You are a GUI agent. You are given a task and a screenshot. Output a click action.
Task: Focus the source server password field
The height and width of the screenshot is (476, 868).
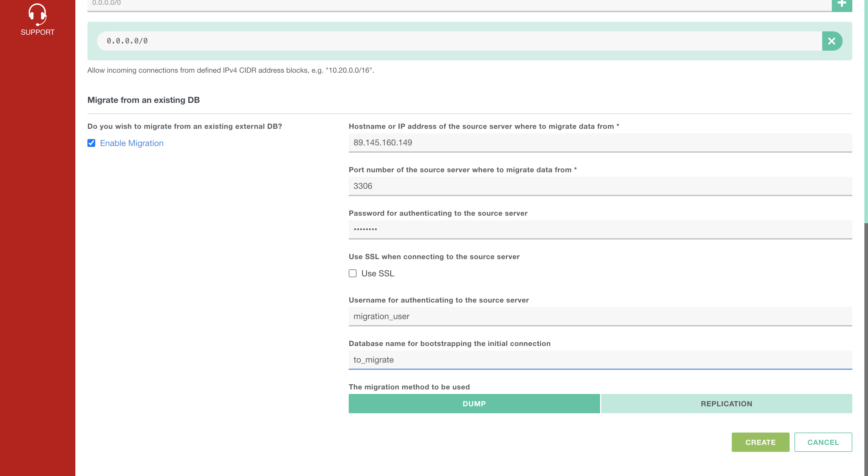(600, 229)
